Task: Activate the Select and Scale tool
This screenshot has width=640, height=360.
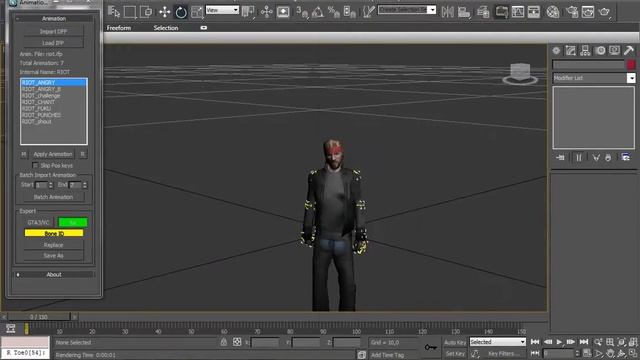Action: click(197, 12)
